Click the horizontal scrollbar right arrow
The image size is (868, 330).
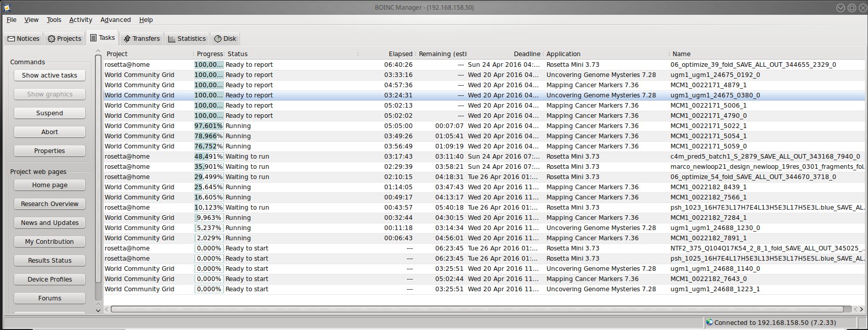861,309
